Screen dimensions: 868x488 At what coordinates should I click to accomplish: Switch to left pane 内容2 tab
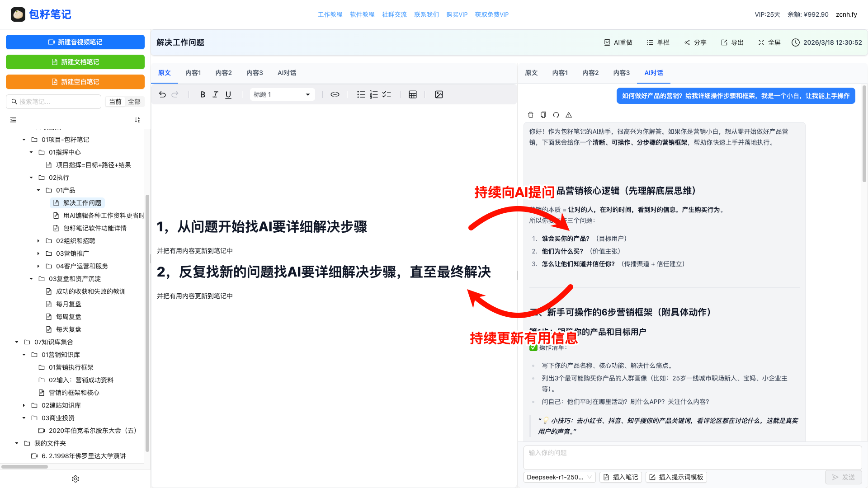[223, 73]
